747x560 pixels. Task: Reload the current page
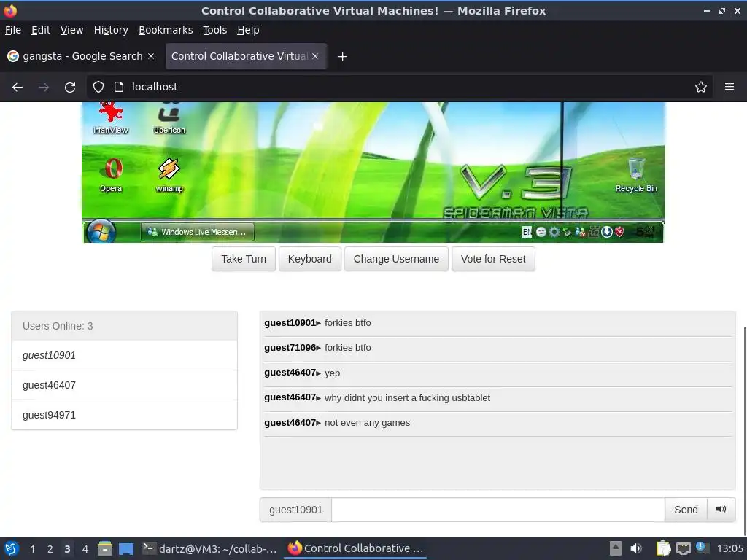(70, 87)
